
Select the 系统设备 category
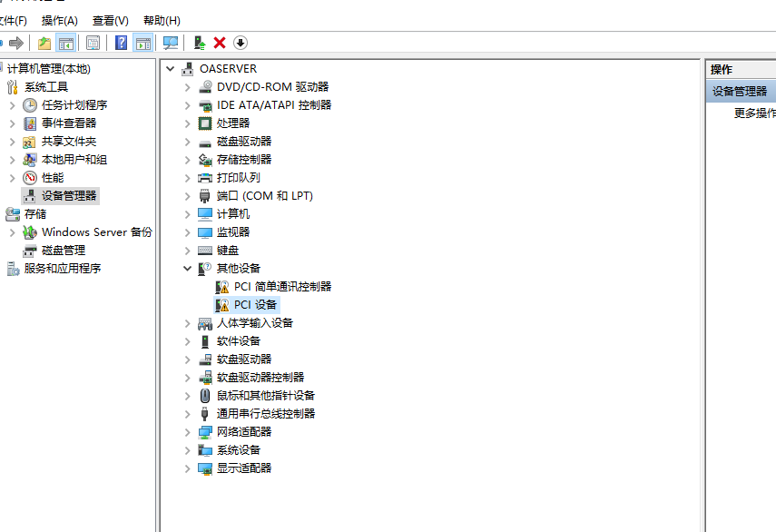[x=239, y=450]
